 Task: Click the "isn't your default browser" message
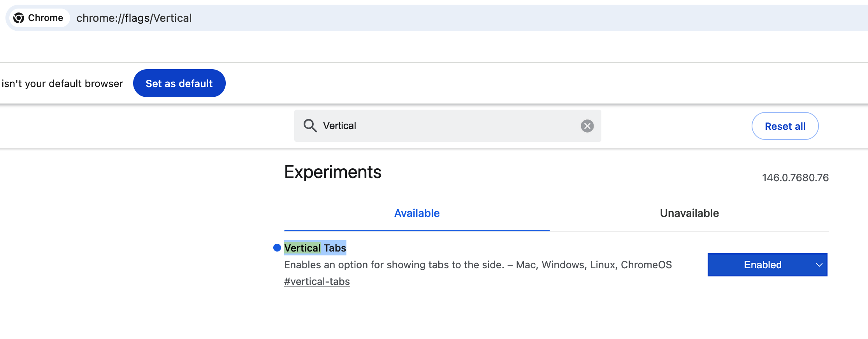tap(62, 84)
